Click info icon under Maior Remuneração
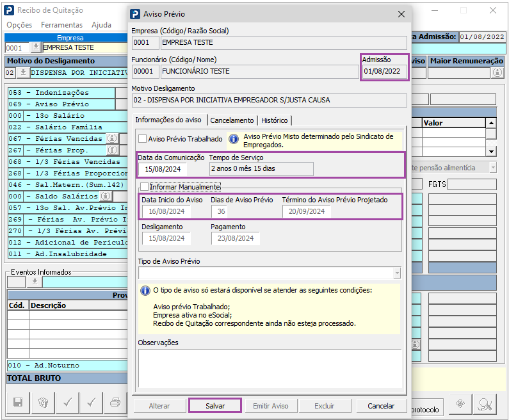509x420 pixels. pyautogui.click(x=497, y=73)
